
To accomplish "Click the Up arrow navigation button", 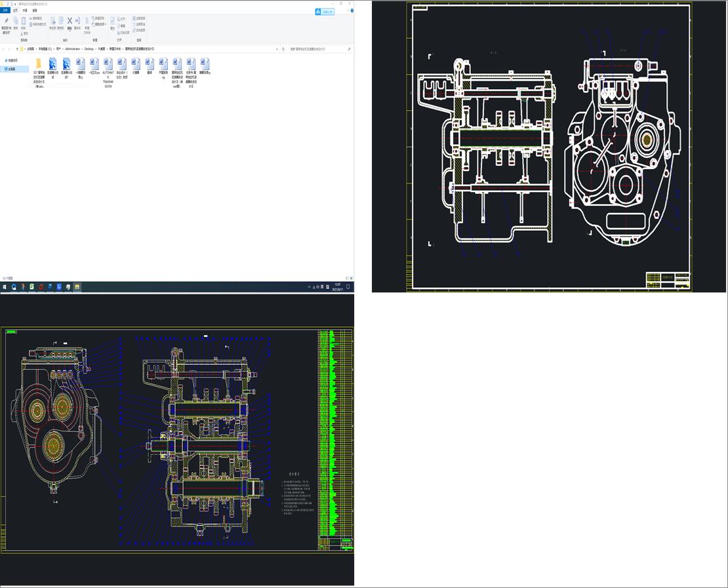I will click(x=16, y=49).
